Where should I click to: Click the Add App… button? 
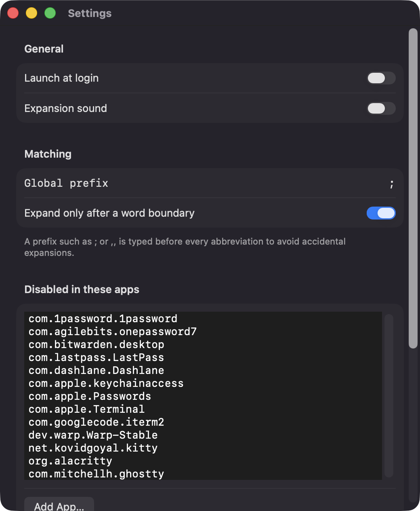(x=59, y=505)
